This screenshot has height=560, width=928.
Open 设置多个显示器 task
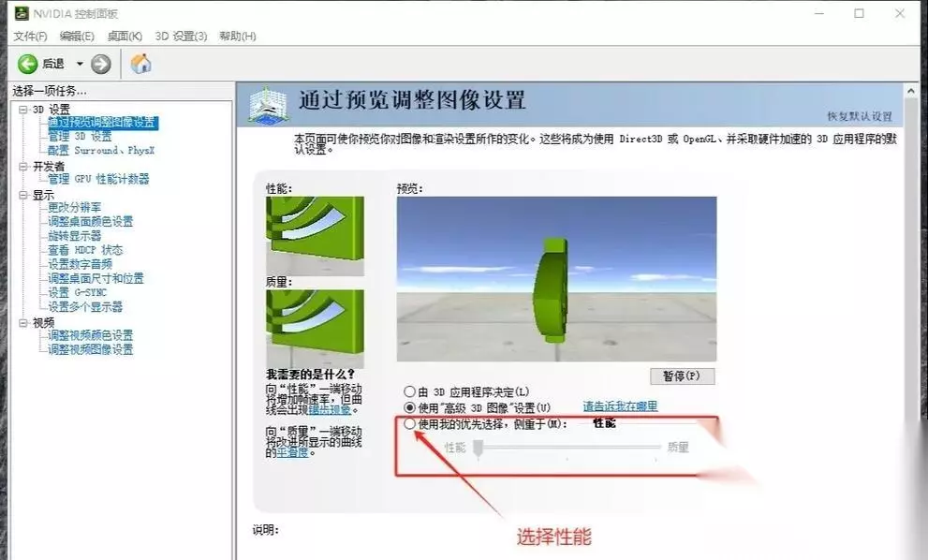85,306
